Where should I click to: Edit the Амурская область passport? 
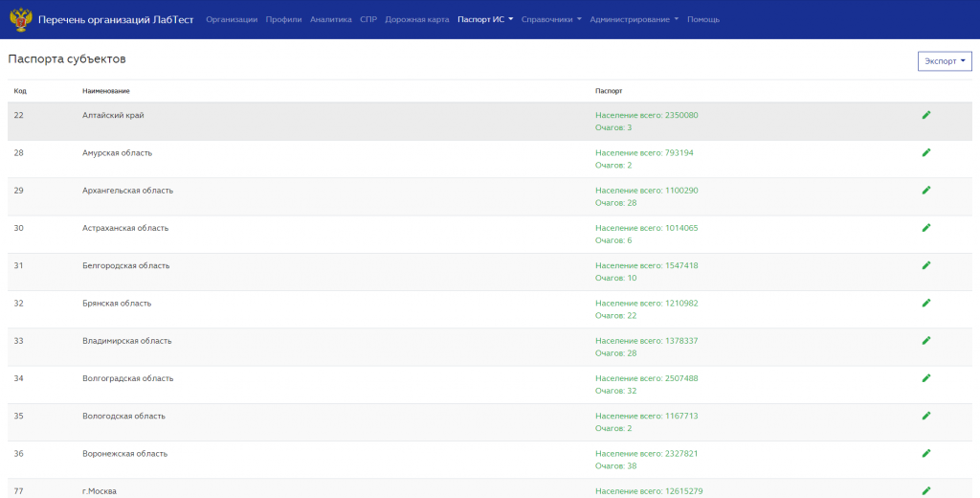point(926,152)
